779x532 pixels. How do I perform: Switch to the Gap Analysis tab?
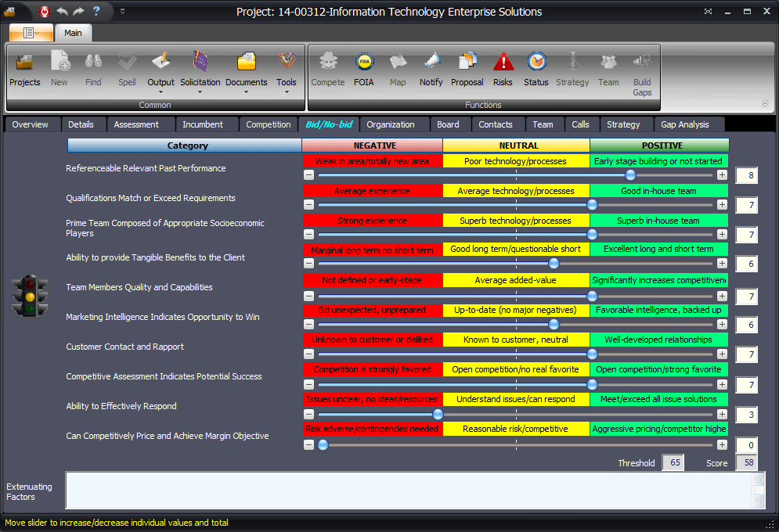point(684,124)
